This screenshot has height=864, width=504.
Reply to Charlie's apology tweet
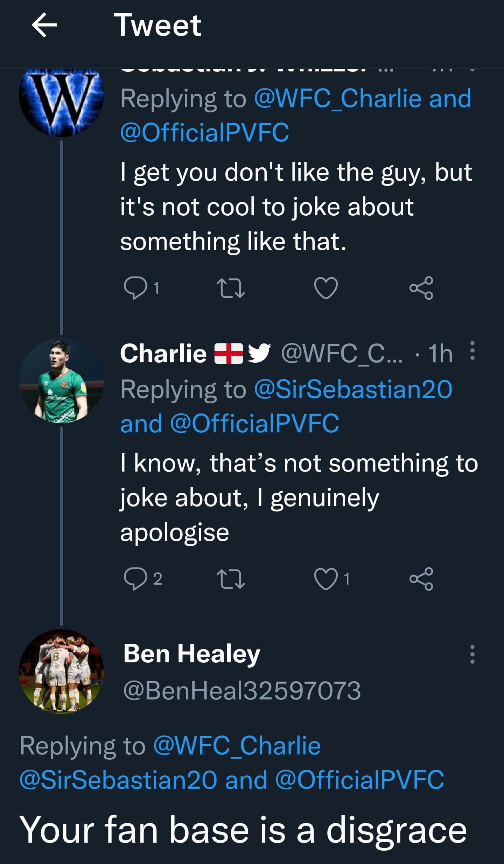pyautogui.click(x=135, y=579)
